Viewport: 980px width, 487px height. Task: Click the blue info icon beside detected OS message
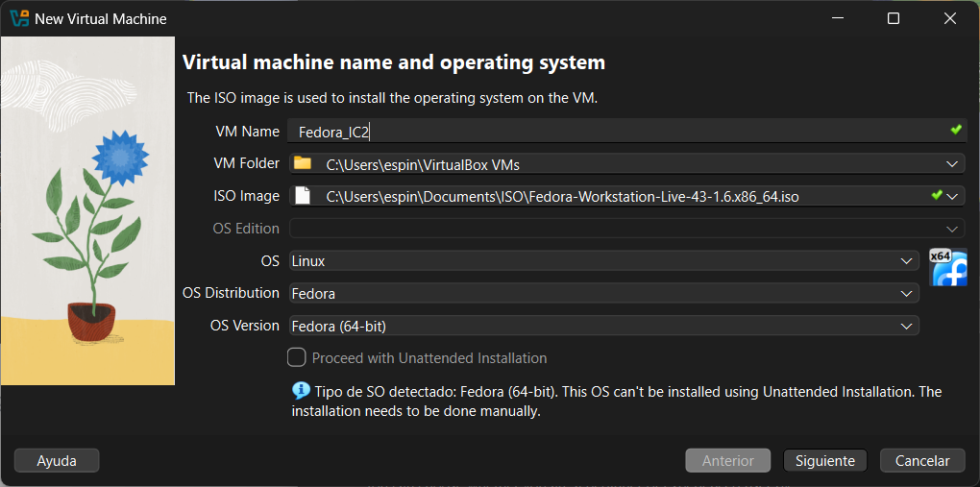coord(300,391)
